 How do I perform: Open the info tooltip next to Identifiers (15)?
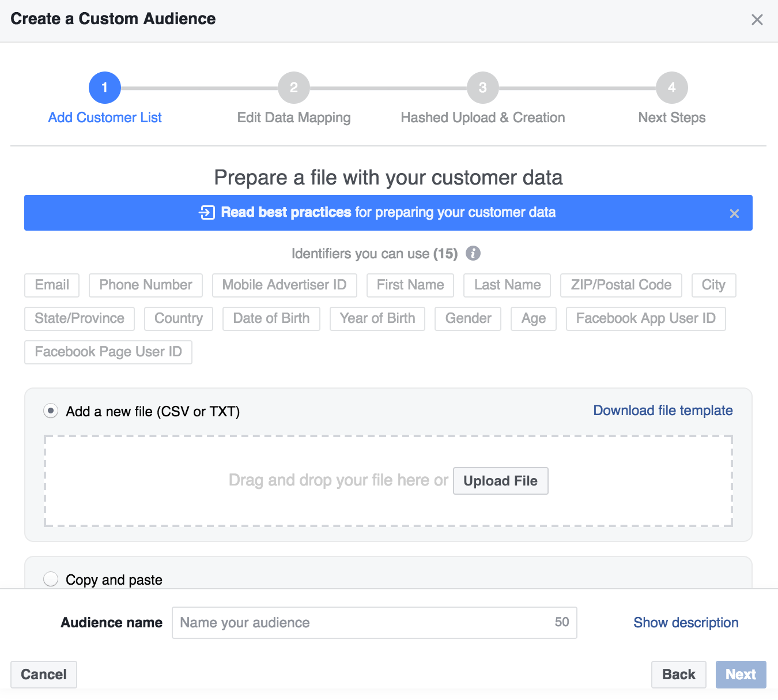pos(473,253)
